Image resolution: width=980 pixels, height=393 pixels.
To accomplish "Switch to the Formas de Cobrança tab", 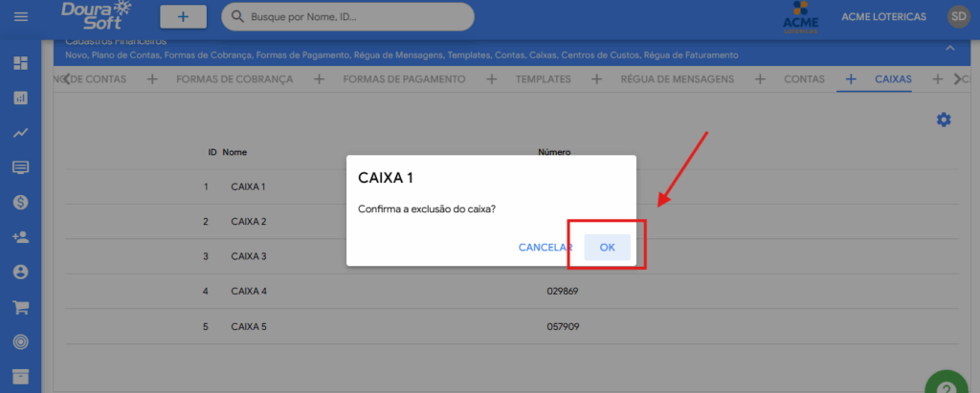I will 234,79.
